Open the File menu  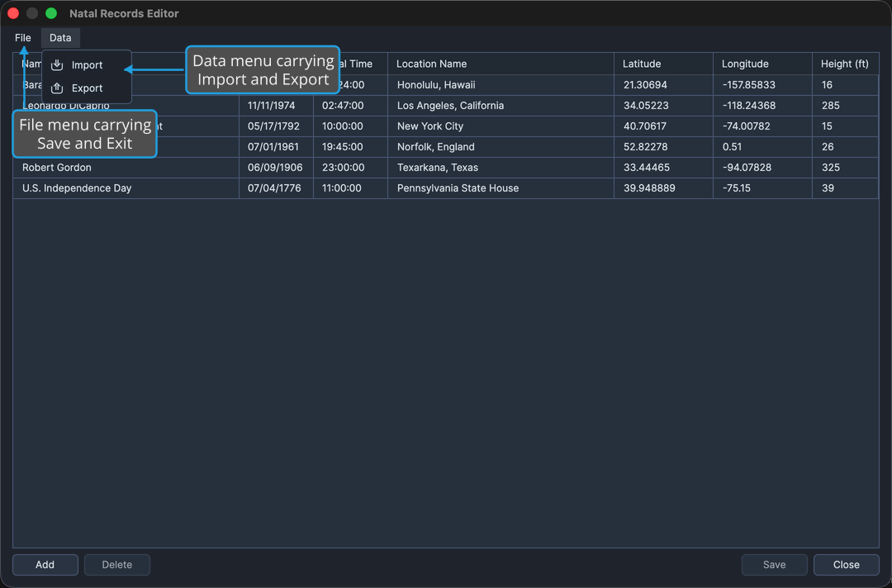pos(23,38)
